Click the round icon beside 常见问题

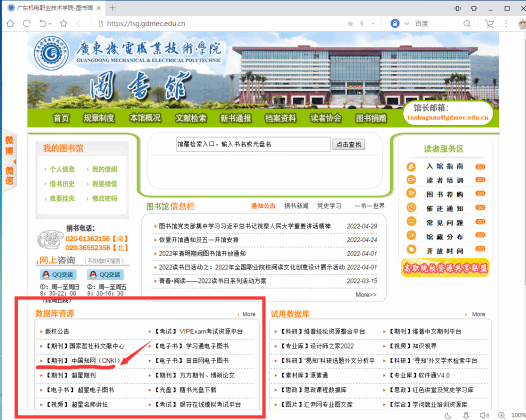411,221
